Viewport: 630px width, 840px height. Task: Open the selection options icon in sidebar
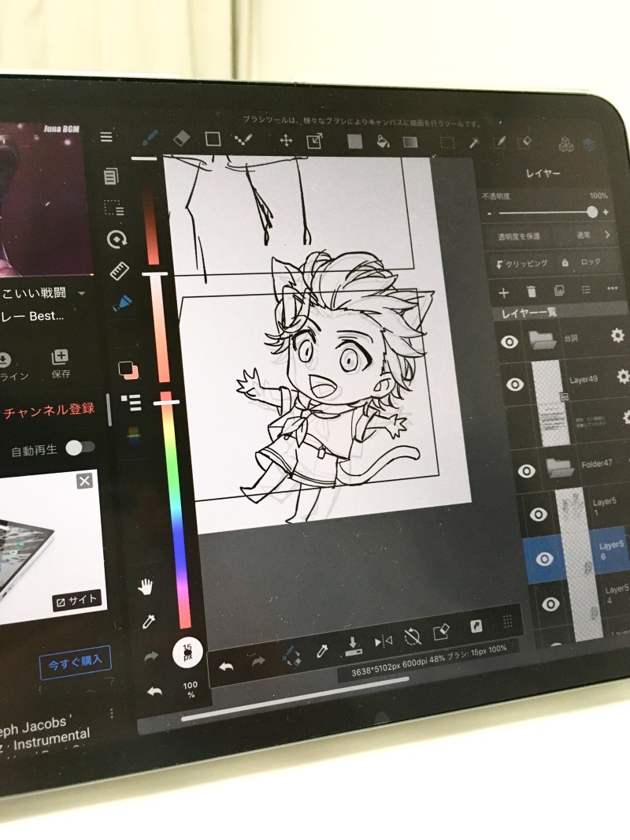[x=114, y=208]
